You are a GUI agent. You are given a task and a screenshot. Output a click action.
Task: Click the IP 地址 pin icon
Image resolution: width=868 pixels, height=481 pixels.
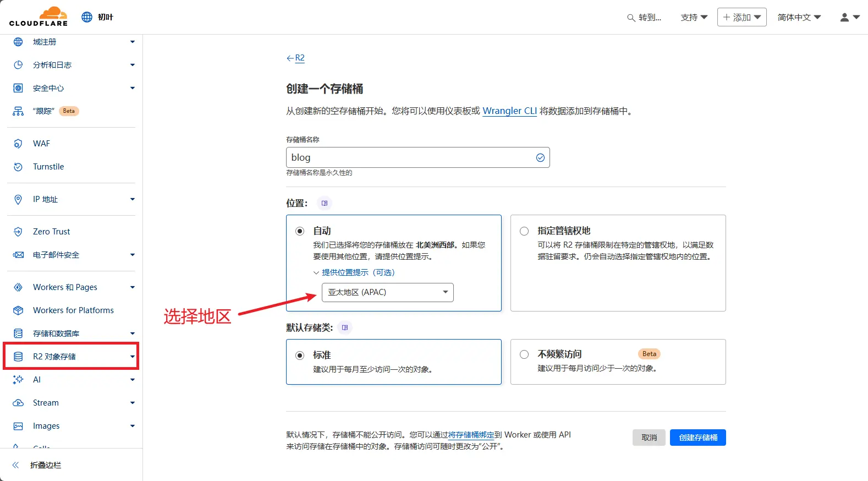point(18,199)
